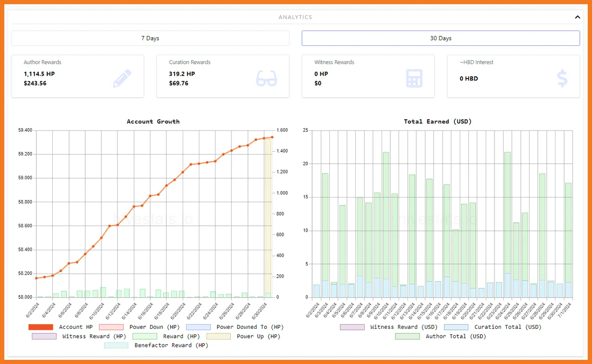Click the $69.76 curation amount
The image size is (592, 364).
[x=179, y=84]
